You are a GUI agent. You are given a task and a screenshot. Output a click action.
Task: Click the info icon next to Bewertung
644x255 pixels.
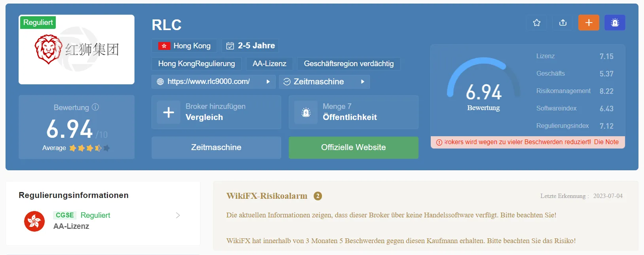[x=95, y=107]
